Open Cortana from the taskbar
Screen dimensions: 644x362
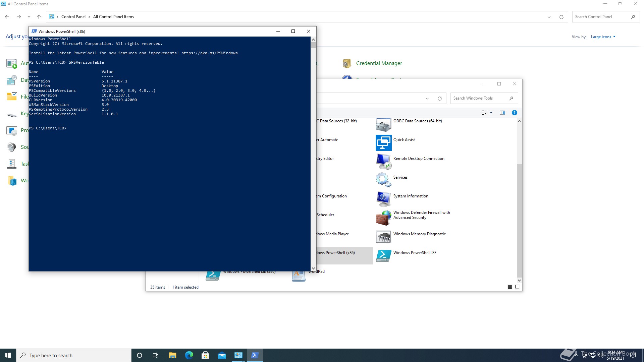click(140, 355)
